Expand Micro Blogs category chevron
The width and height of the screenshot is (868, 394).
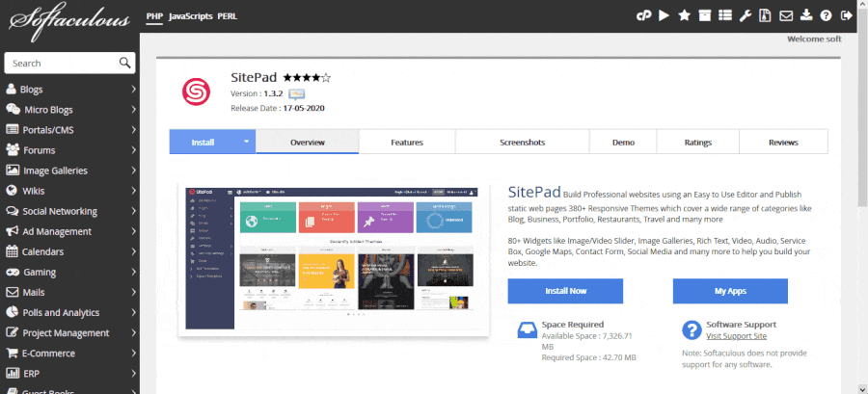point(133,110)
